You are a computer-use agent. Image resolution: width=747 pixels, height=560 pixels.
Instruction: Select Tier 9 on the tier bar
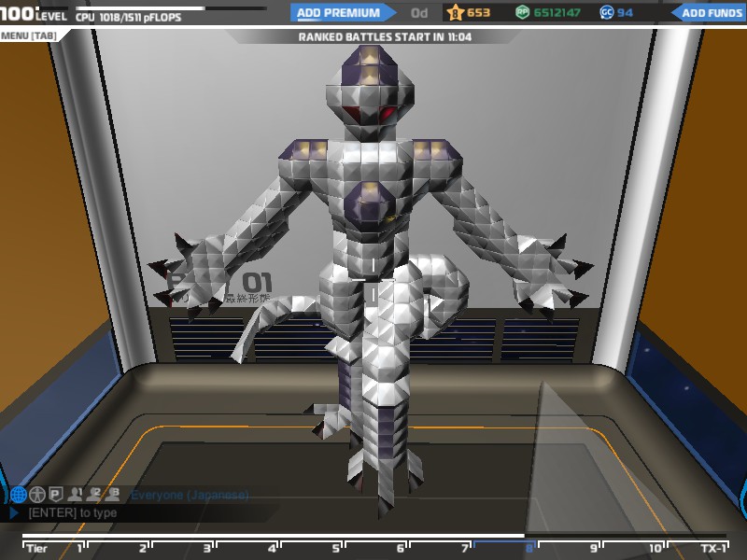pos(570,548)
